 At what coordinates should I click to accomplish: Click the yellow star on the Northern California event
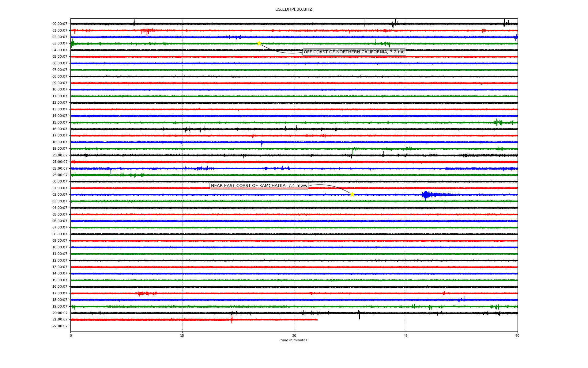(x=259, y=43)
